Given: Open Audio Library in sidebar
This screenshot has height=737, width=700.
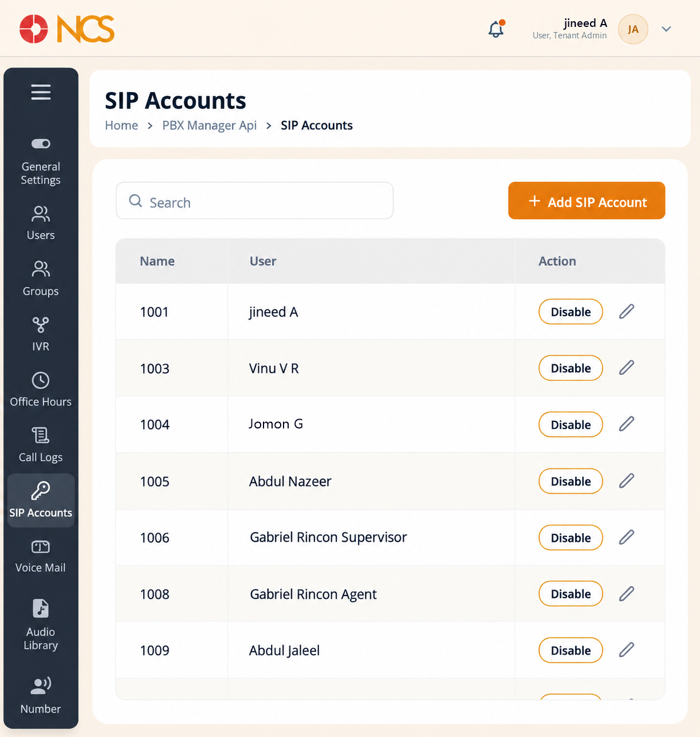Looking at the screenshot, I should 41,625.
